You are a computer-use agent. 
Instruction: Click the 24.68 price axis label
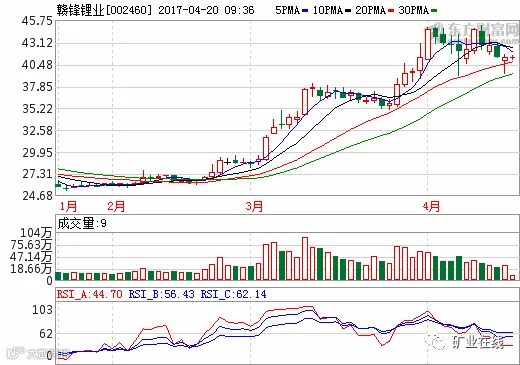point(37,195)
